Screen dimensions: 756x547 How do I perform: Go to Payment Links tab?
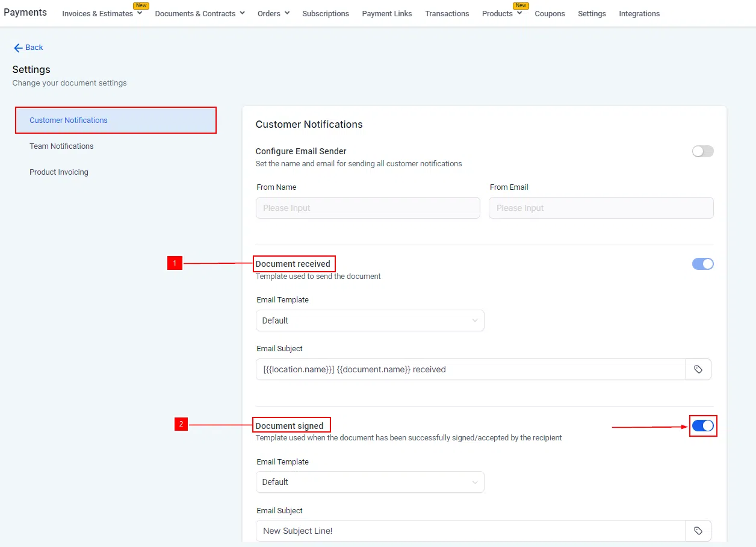click(387, 13)
